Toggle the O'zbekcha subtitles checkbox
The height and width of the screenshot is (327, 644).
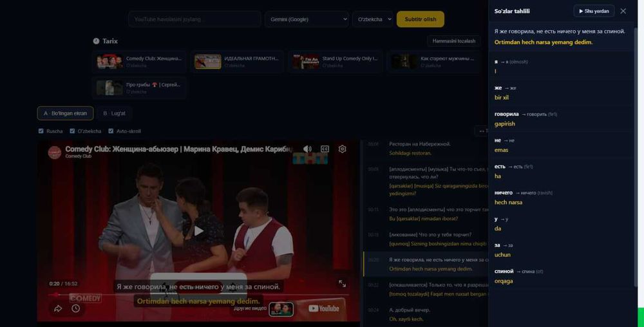tap(72, 131)
